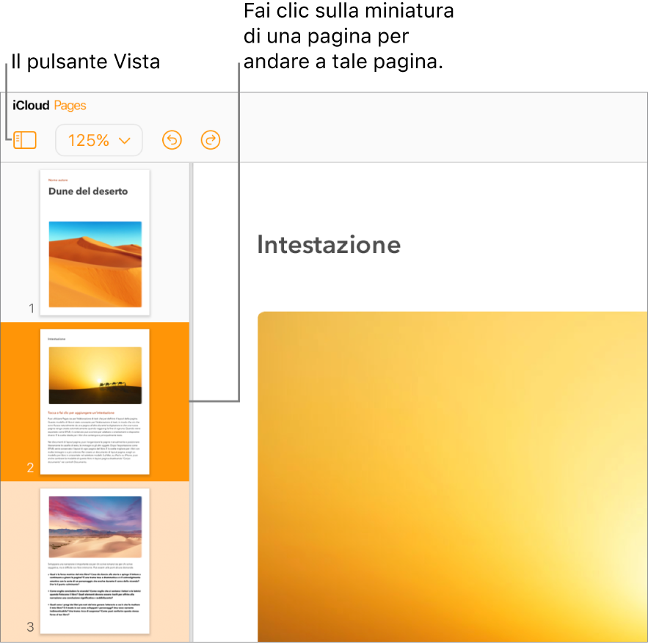Image resolution: width=648 pixels, height=644 pixels.
Task: Click the Pages link in header
Action: 70,106
